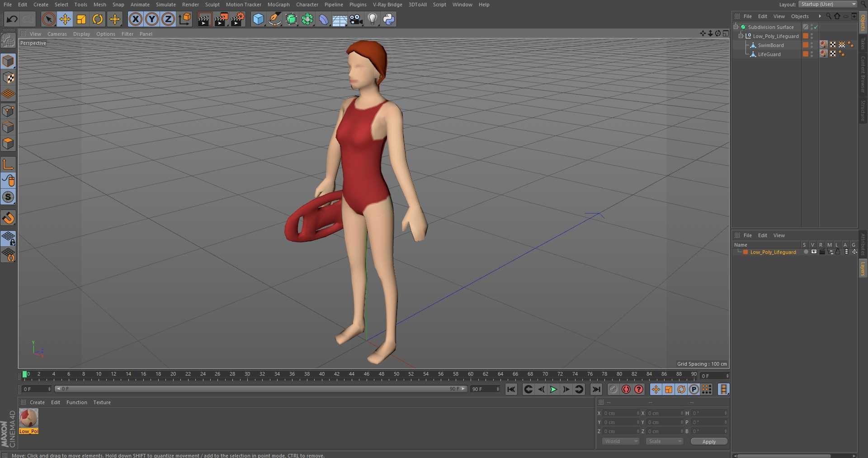The image size is (868, 458).
Task: Open the Content Browser side tab
Action: click(x=863, y=74)
